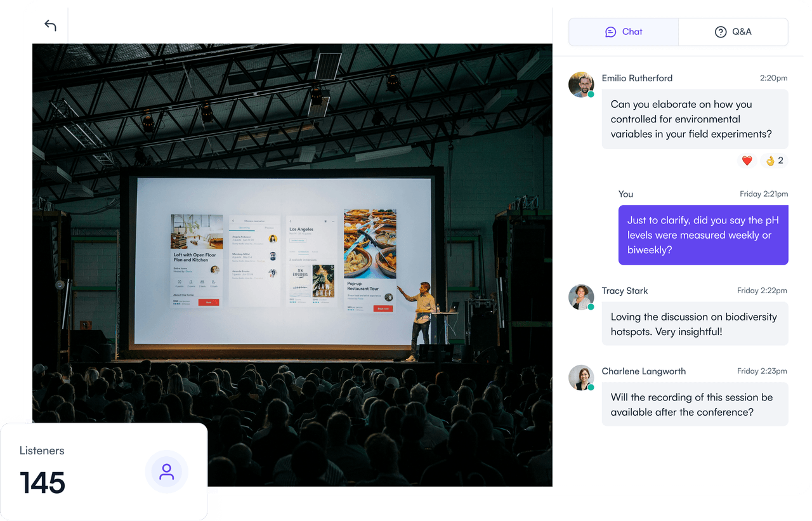Click Charlene's message about session recording
The width and height of the screenshot is (812, 521).
(695, 404)
